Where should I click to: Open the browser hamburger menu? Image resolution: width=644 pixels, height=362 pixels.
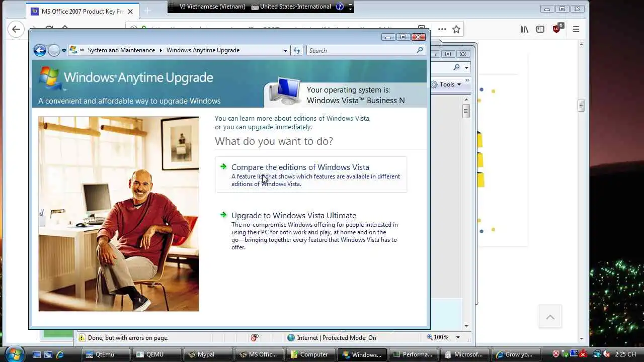click(576, 29)
